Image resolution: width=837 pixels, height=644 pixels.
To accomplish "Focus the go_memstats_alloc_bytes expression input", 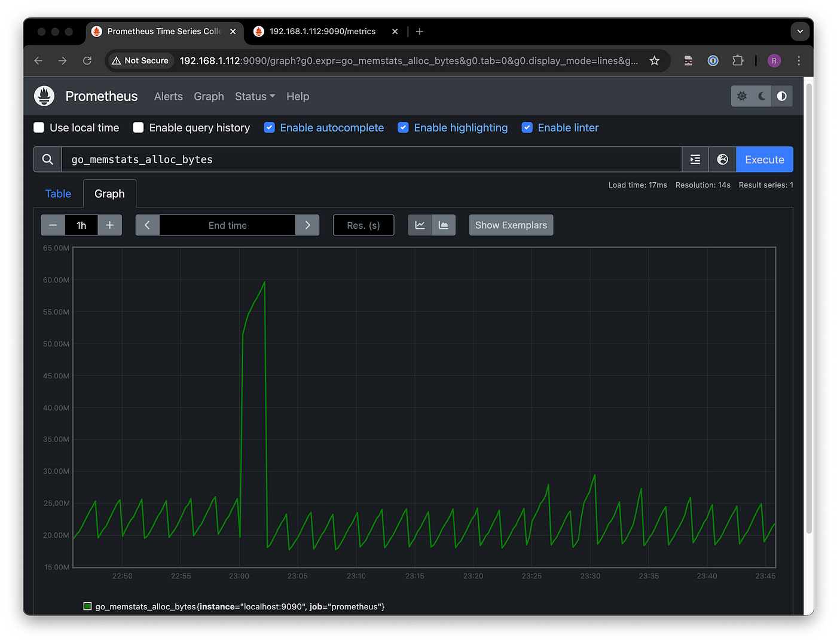I will tap(372, 160).
